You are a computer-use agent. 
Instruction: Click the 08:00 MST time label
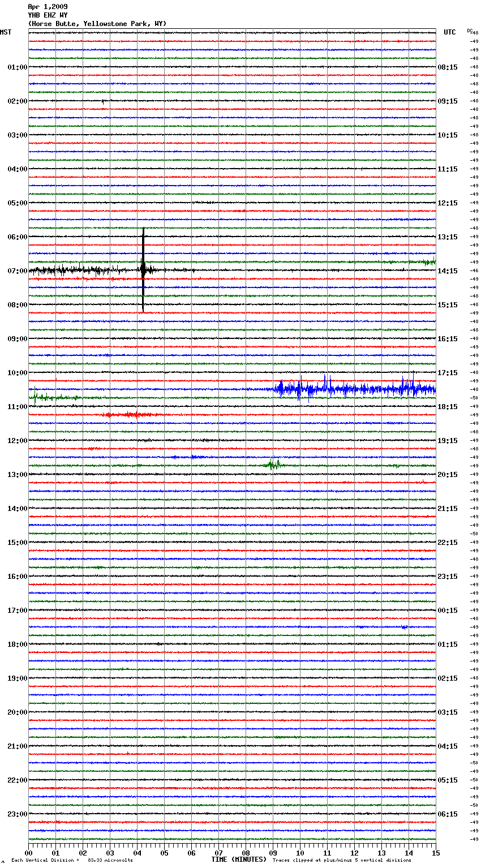coord(18,305)
